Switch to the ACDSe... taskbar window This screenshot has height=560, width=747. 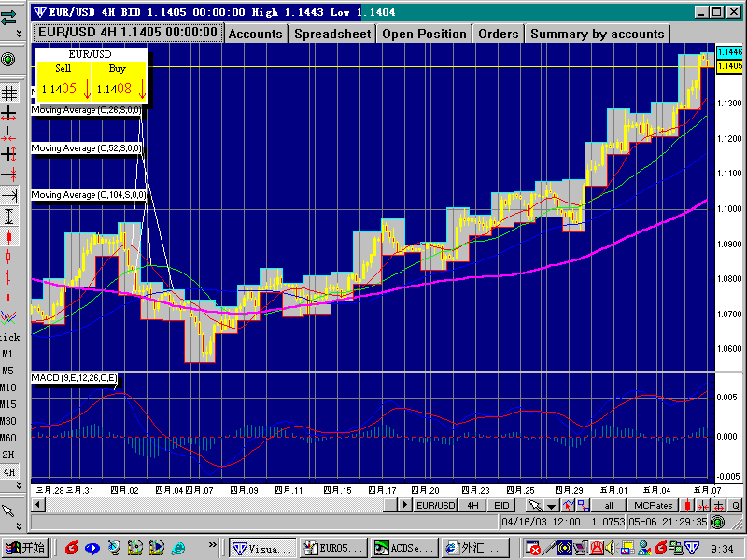[x=404, y=548]
